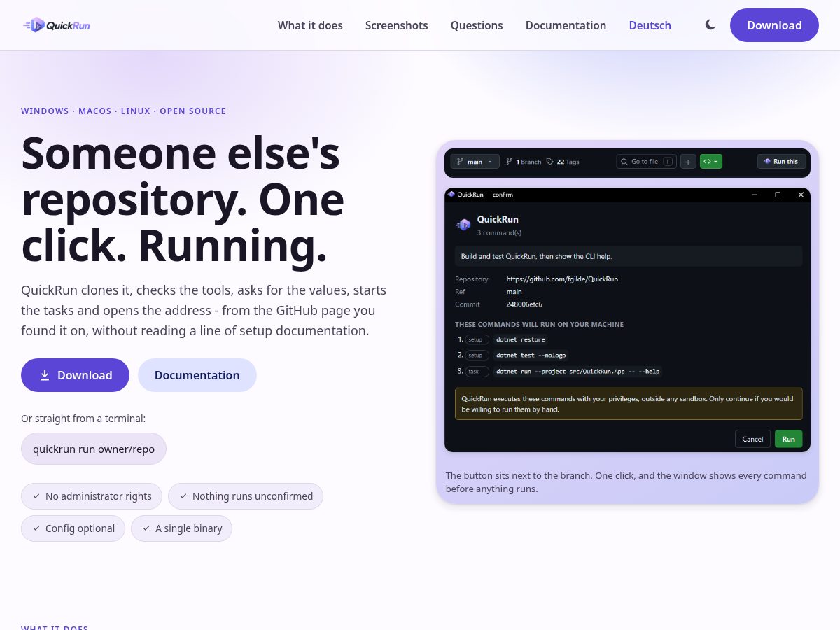Screen dimensions: 840x630
Task: Click the dotnet restore command
Action: pos(520,339)
